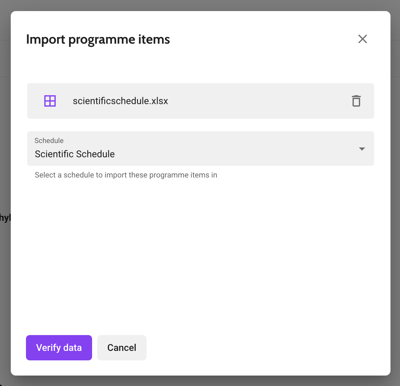Click the grey Cancel button beside Verify data
The width and height of the screenshot is (400, 386).
coord(122,347)
